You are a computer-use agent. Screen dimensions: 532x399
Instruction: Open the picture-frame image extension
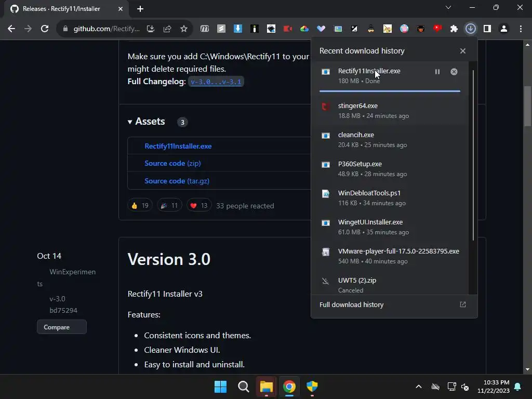pos(338,29)
